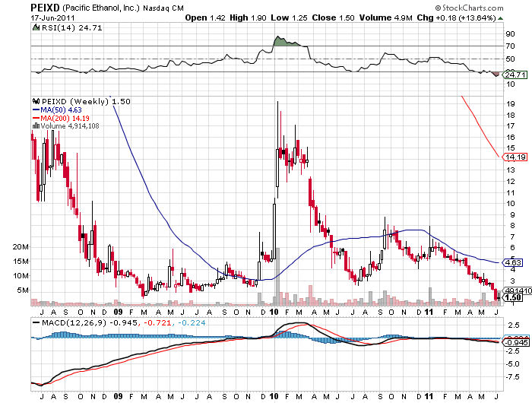Click the blue -0.224 MACD histogram value
Viewport: 532px width, 403px height.
(192, 323)
